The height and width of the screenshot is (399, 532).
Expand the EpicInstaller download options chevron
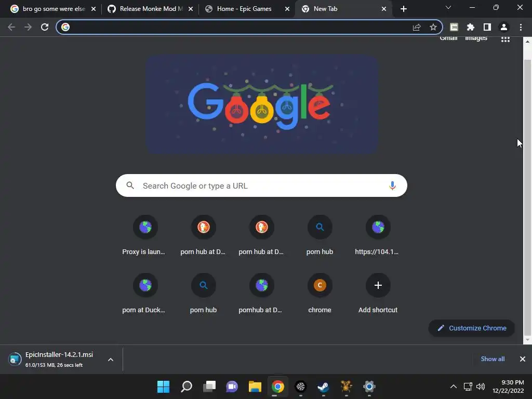point(111,360)
